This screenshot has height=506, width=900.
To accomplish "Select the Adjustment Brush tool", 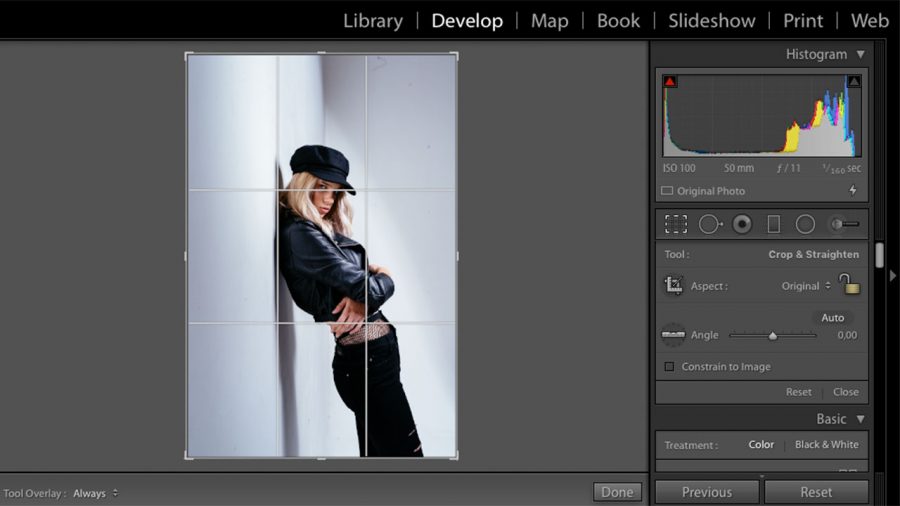I will (844, 224).
